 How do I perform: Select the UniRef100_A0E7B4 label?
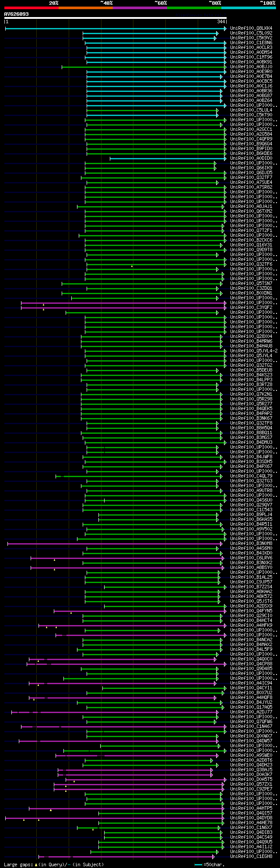(x=251, y=77)
